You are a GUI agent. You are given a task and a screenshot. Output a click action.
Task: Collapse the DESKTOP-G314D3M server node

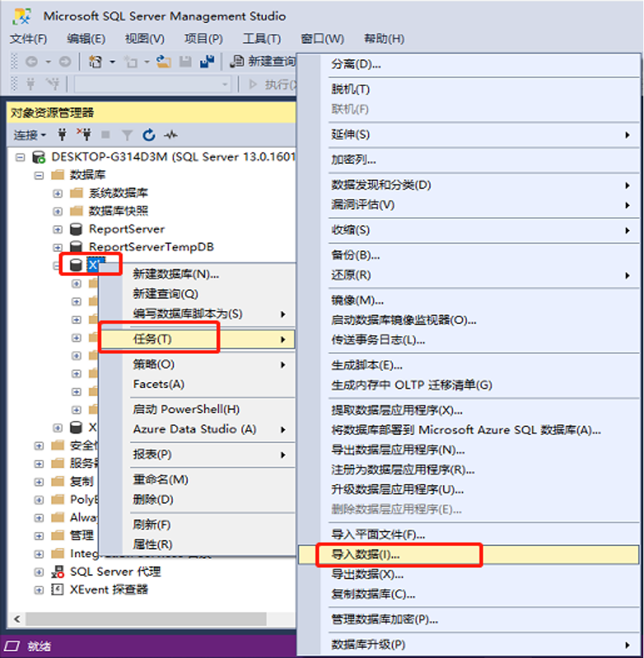[x=20, y=158]
